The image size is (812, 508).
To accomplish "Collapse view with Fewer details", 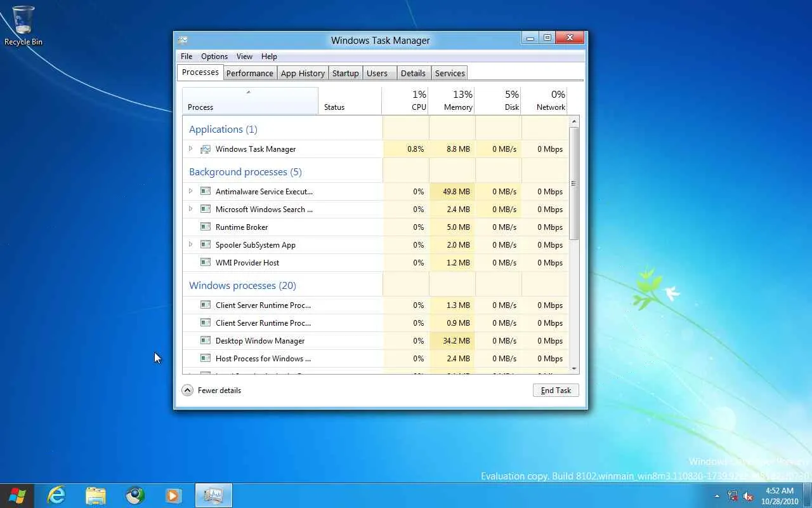I will coord(212,391).
